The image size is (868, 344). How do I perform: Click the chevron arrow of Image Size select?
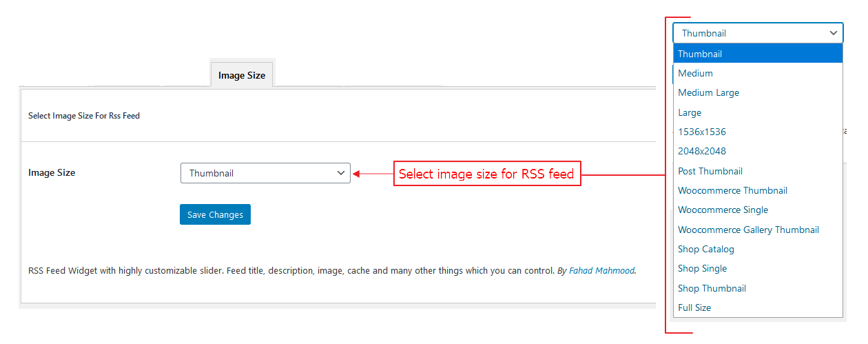pos(341,173)
